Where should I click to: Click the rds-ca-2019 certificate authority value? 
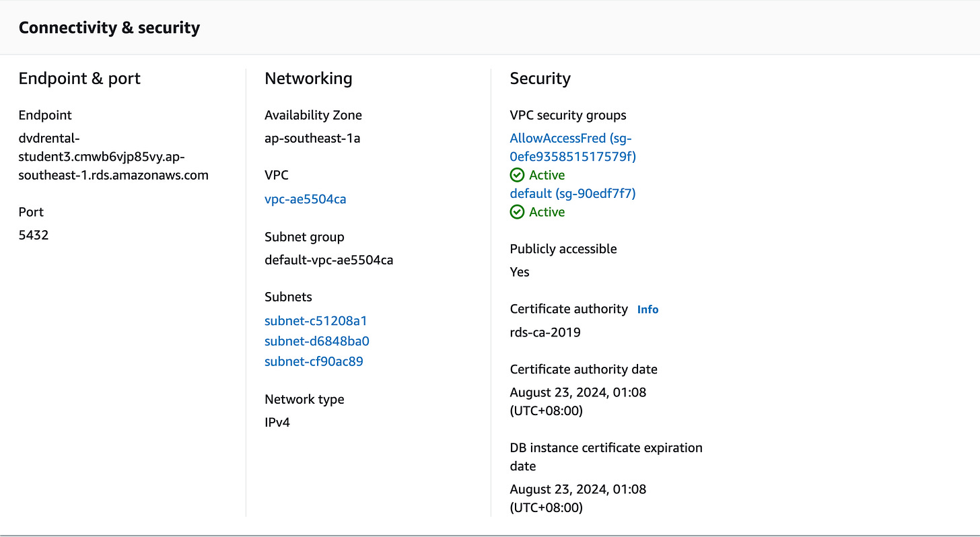(x=545, y=332)
